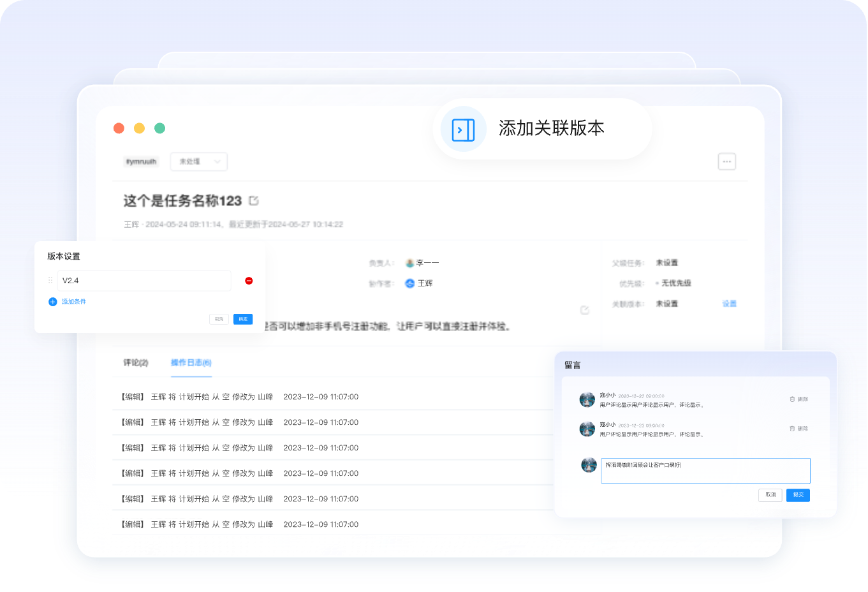
Task: Remove V2.4 with the red minus icon
Action: click(x=249, y=281)
